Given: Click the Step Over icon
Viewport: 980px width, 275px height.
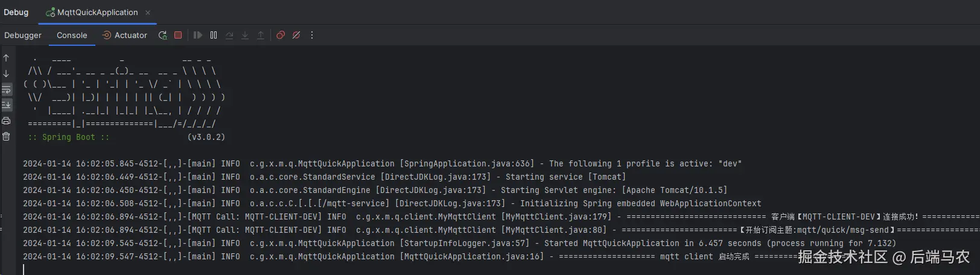Looking at the screenshot, I should pos(229,36).
